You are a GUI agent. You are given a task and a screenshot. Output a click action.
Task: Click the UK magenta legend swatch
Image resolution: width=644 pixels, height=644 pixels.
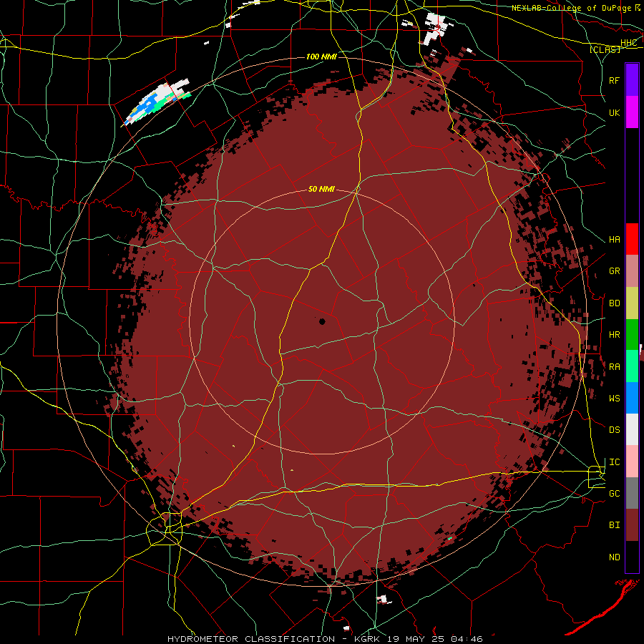pos(632,112)
